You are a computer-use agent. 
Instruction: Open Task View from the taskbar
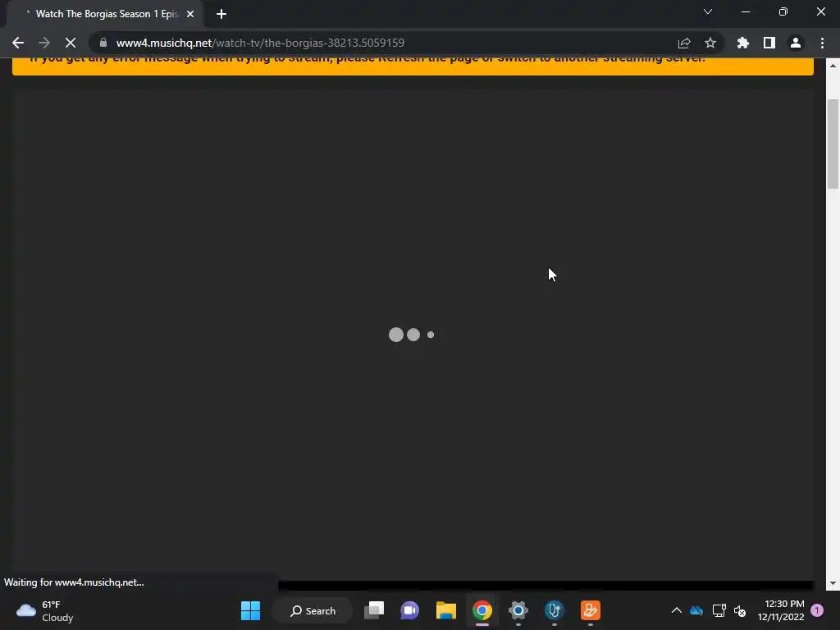(x=374, y=610)
